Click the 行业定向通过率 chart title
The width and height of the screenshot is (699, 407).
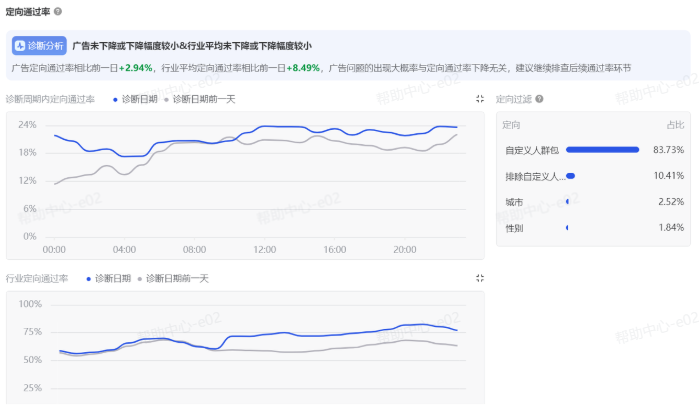37,279
